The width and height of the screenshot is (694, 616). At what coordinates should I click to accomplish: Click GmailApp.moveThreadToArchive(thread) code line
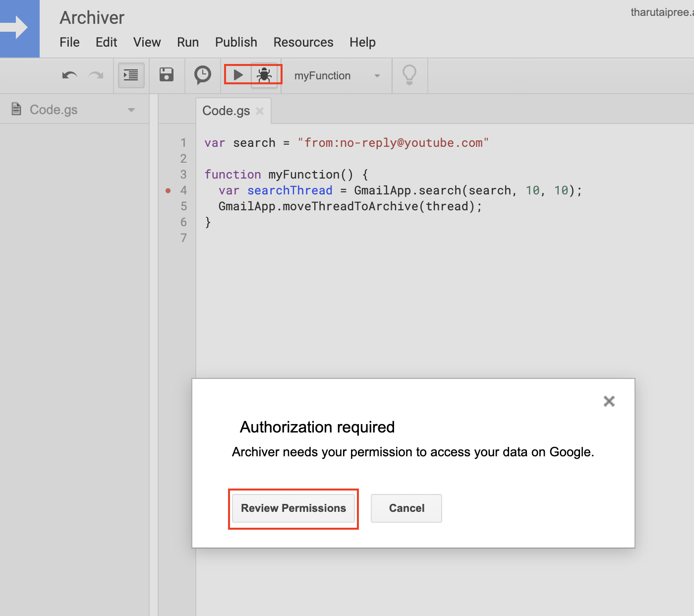click(350, 206)
